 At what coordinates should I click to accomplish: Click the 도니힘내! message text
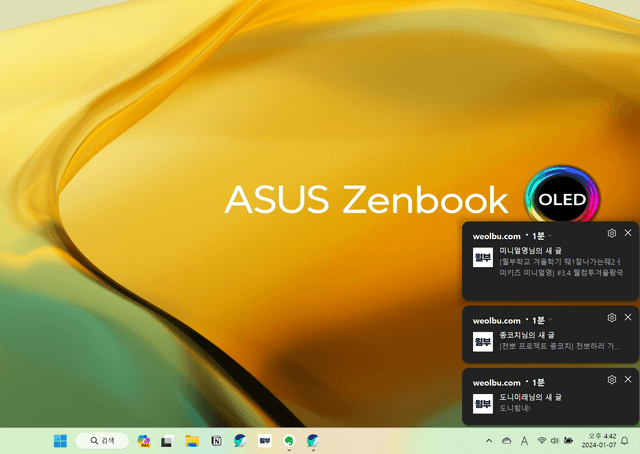pyautogui.click(x=515, y=408)
